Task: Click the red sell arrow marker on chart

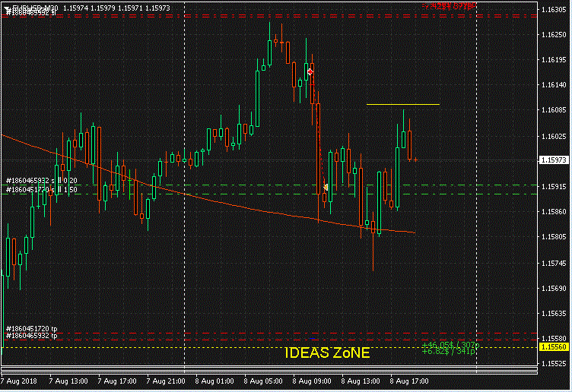Action: click(x=310, y=71)
